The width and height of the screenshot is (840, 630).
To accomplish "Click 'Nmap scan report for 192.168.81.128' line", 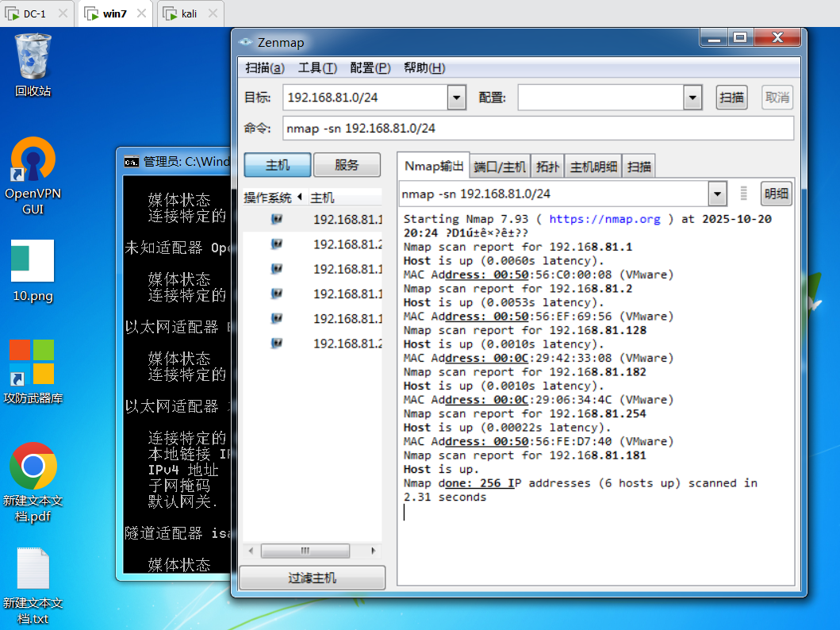I will [525, 330].
